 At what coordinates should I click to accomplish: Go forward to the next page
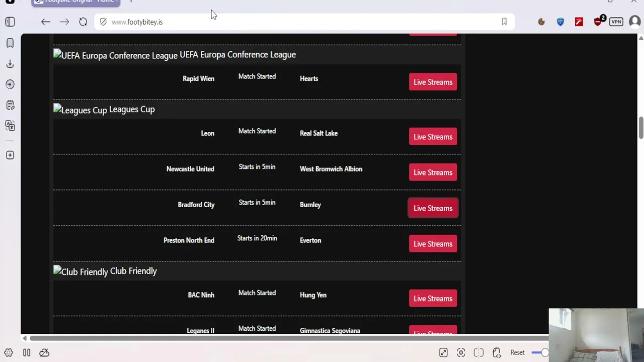pyautogui.click(x=64, y=22)
